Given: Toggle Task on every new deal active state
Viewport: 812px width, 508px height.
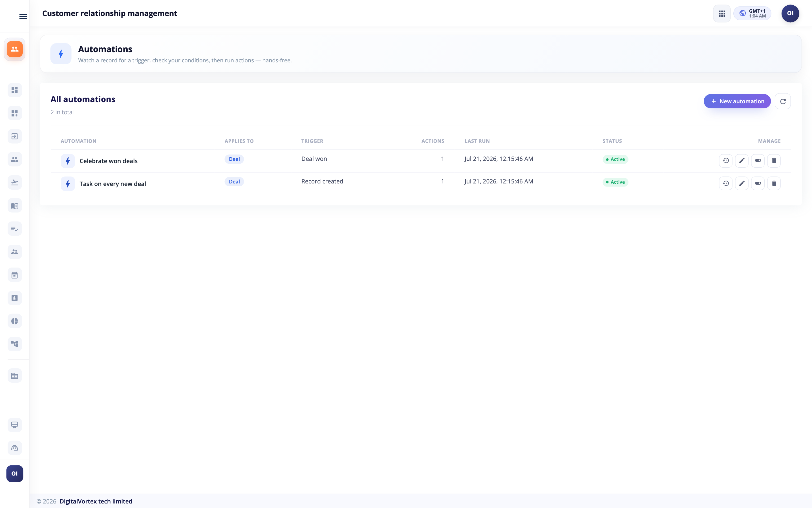Looking at the screenshot, I should point(758,183).
